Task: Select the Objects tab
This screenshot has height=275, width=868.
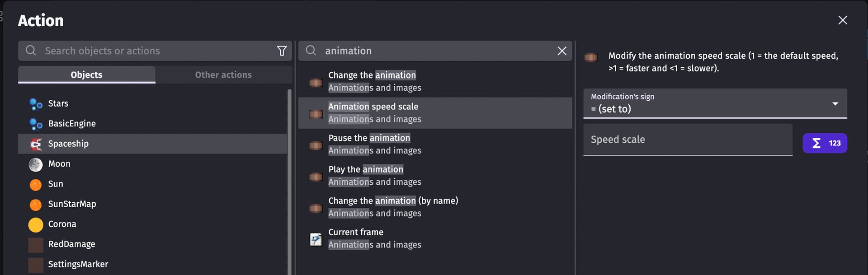Action: click(x=86, y=75)
